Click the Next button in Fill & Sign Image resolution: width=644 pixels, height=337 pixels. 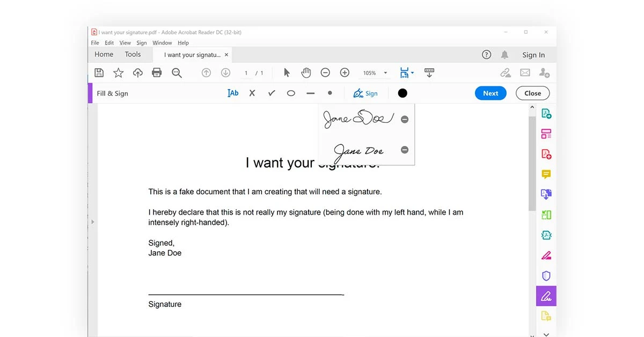(490, 93)
